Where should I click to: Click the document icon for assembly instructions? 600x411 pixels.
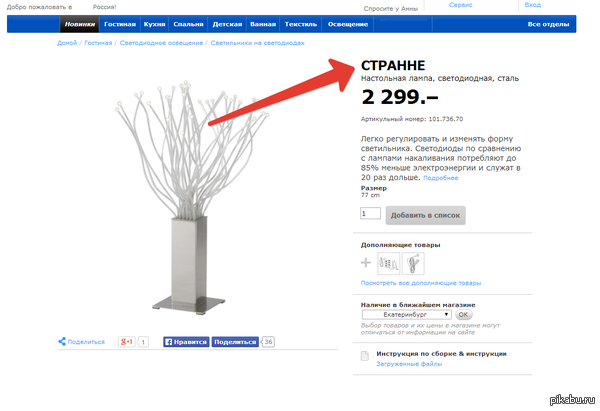pos(365,356)
